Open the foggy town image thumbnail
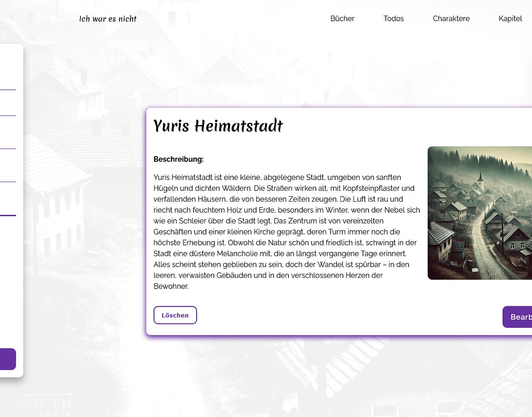Screen dimensions: 532x417 (x=480, y=213)
